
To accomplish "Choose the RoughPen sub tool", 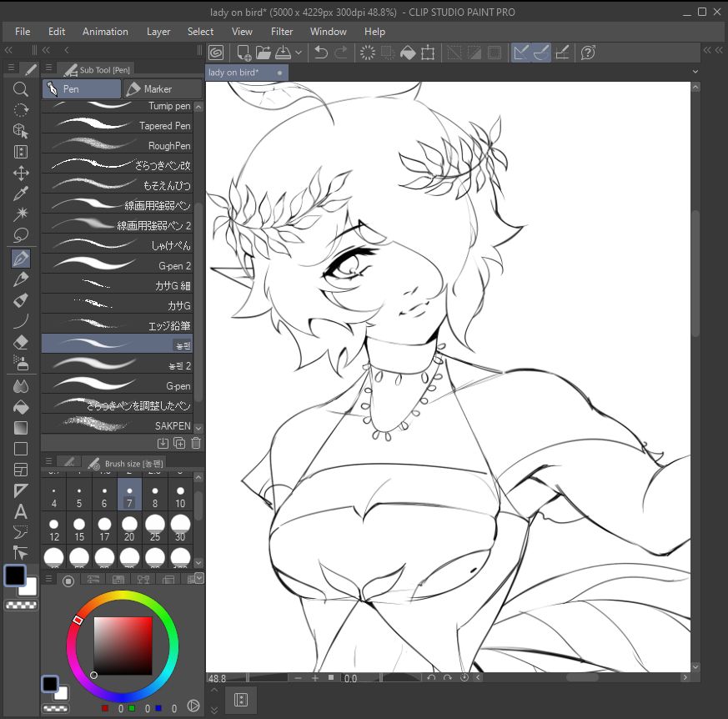I will [x=117, y=145].
